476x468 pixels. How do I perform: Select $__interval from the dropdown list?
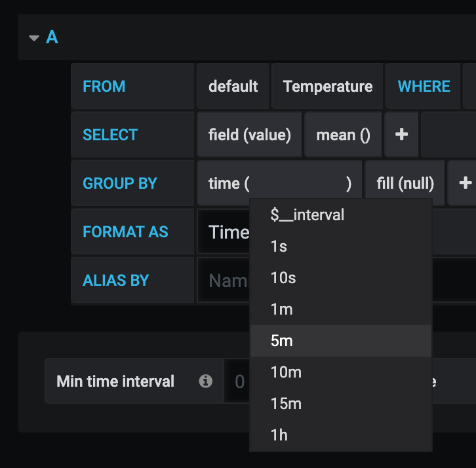point(307,214)
